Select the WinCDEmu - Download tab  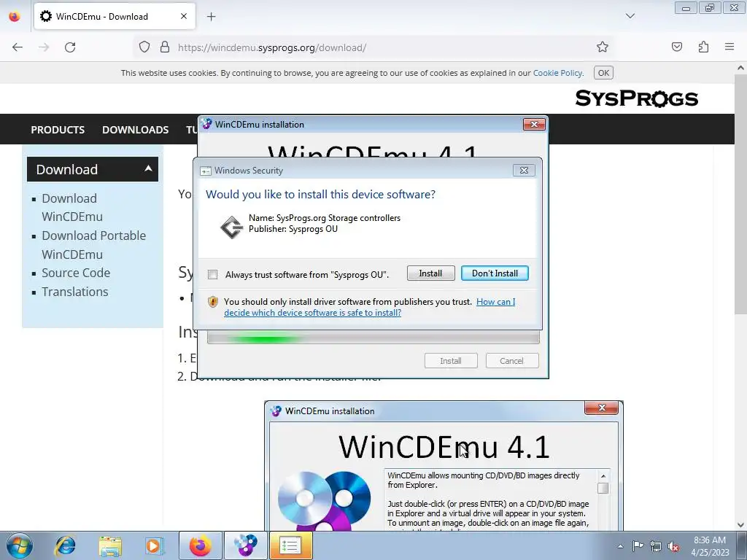115,16
